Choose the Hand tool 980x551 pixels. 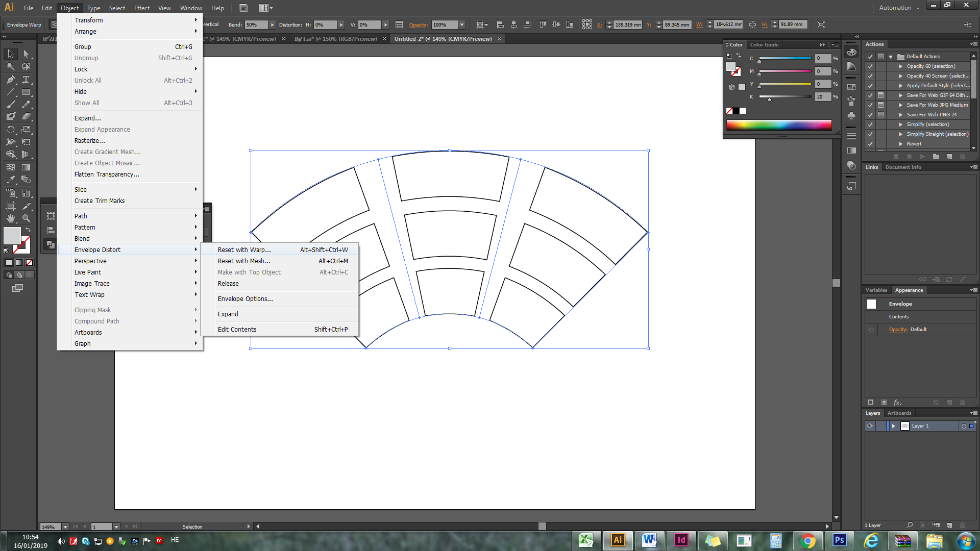click(11, 218)
